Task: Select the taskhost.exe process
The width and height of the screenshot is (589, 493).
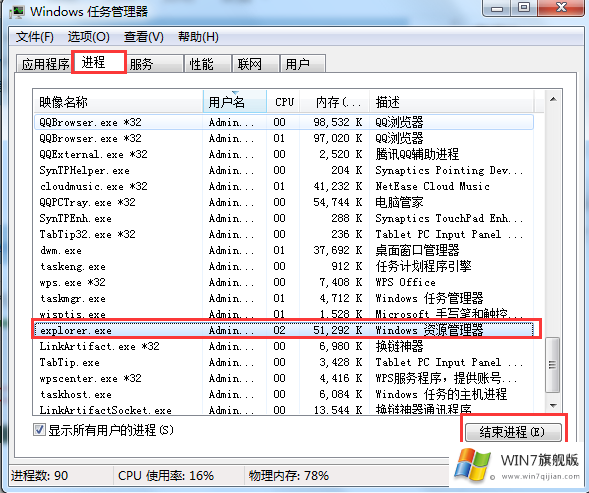Action: click(x=284, y=394)
